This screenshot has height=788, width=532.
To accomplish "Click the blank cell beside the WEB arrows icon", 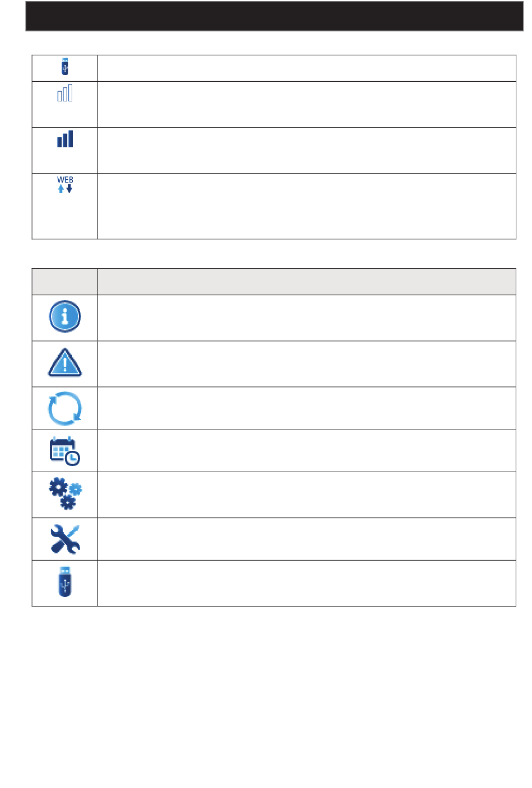I will click(307, 206).
